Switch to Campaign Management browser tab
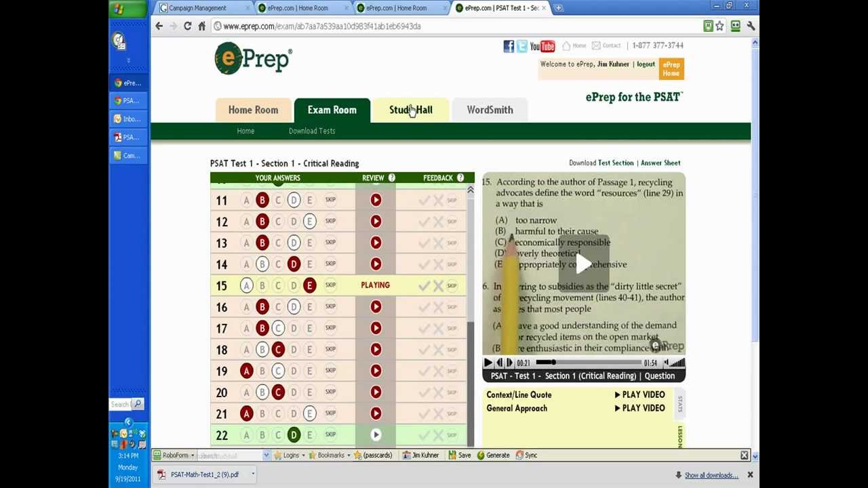The height and width of the screenshot is (488, 868). coord(202,8)
